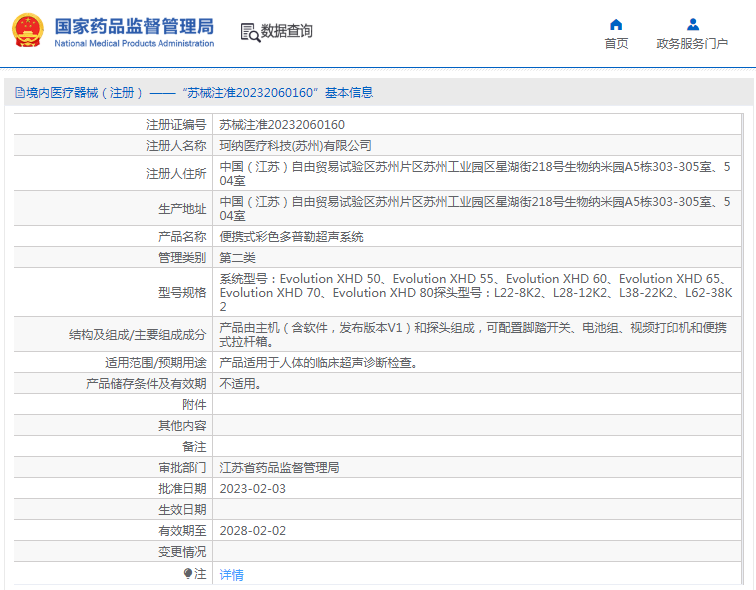Select the page heading 苏械注准20232060160 基本信息
Image resolution: width=756 pixels, height=590 pixels.
click(277, 93)
